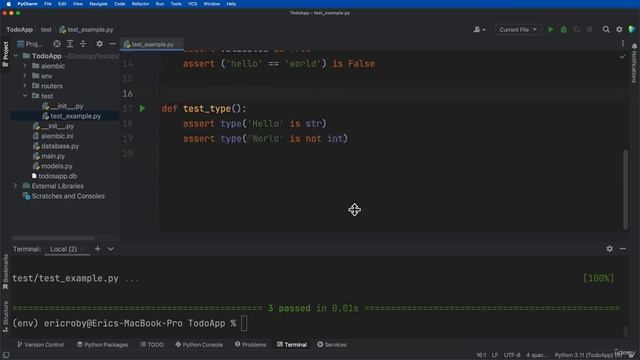Open alembic.ini file
Viewport: 640px width, 360px height.
coord(53,136)
